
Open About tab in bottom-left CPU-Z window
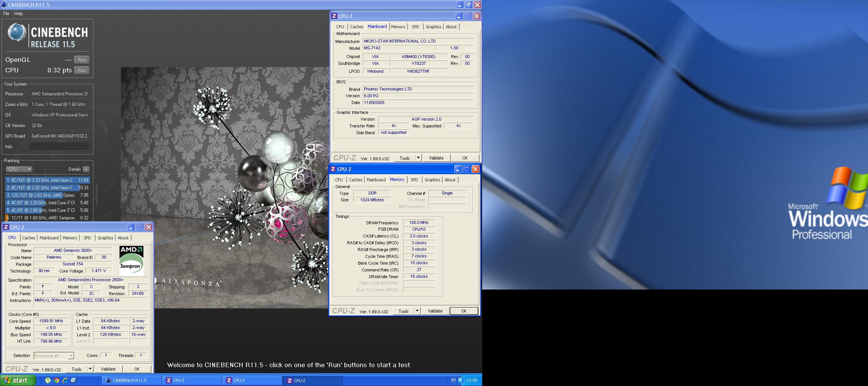pyautogui.click(x=123, y=238)
